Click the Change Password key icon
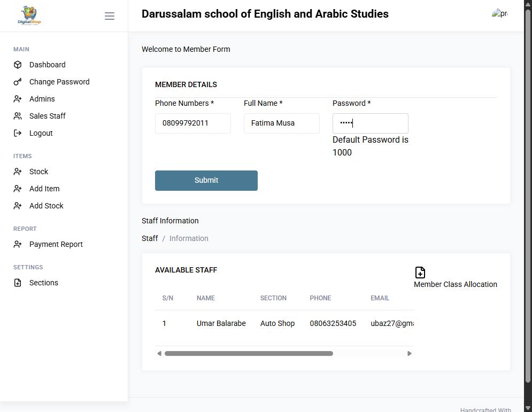 click(18, 82)
